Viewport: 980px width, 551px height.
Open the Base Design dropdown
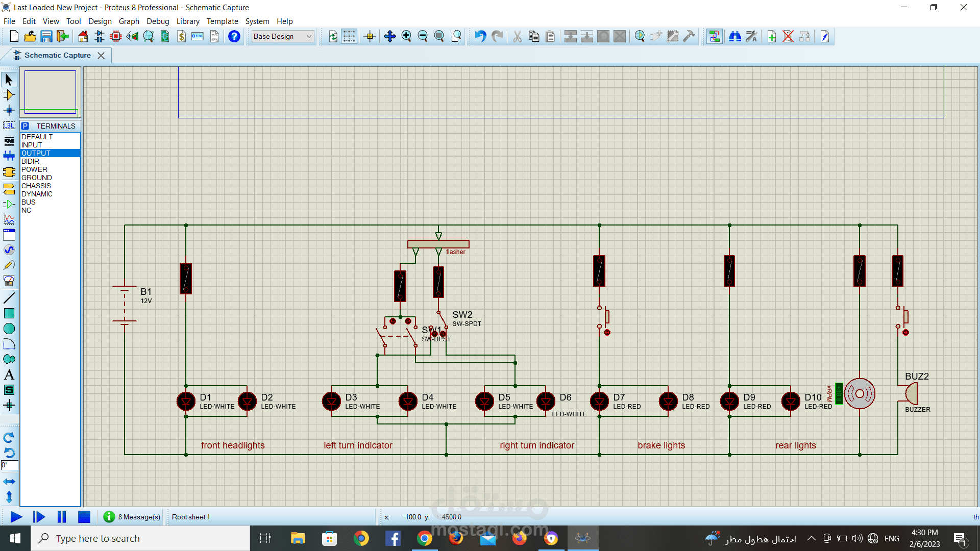283,36
